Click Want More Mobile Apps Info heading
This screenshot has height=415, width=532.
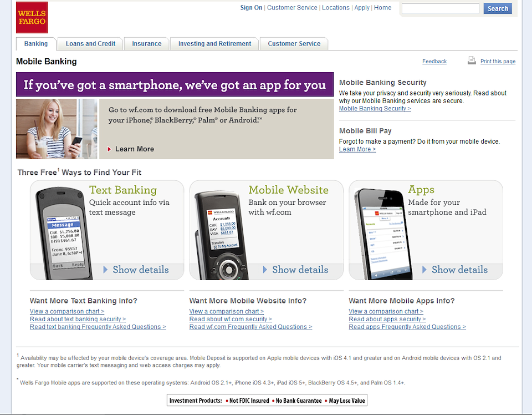pyautogui.click(x=402, y=301)
